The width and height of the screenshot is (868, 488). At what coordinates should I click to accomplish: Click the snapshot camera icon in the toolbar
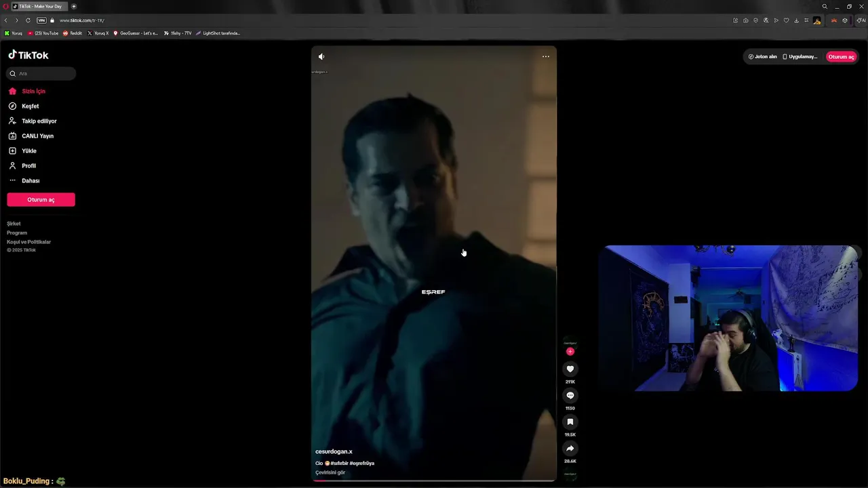click(745, 20)
